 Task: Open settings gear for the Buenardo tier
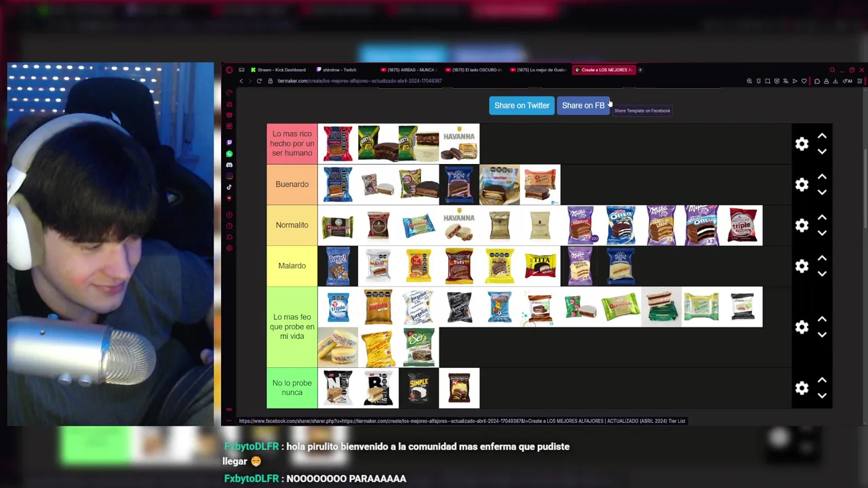(802, 184)
